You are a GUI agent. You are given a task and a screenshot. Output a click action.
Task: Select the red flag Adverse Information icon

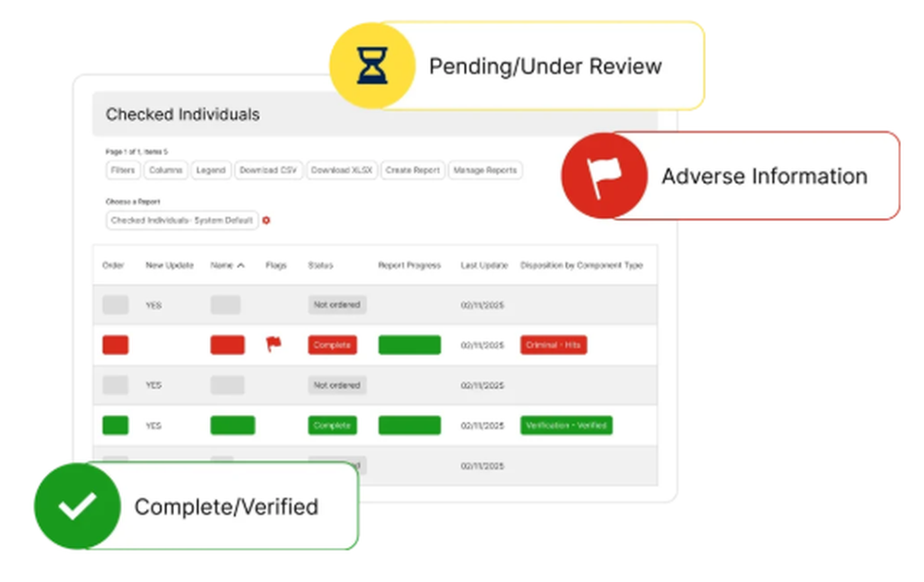[603, 176]
